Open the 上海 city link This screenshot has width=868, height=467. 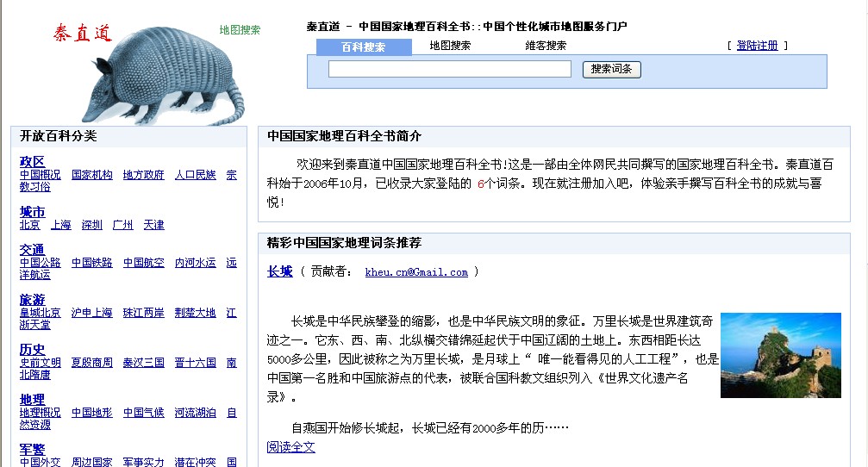pyautogui.click(x=61, y=225)
